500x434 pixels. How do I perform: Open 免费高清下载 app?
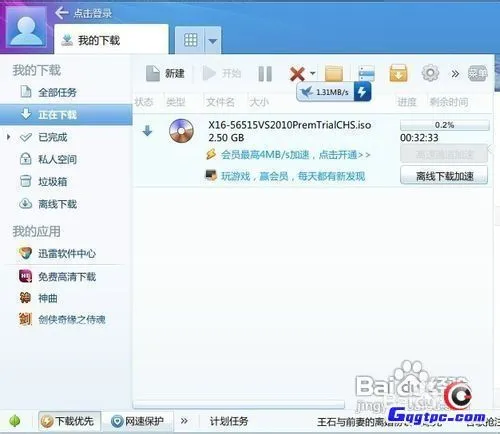[66, 276]
